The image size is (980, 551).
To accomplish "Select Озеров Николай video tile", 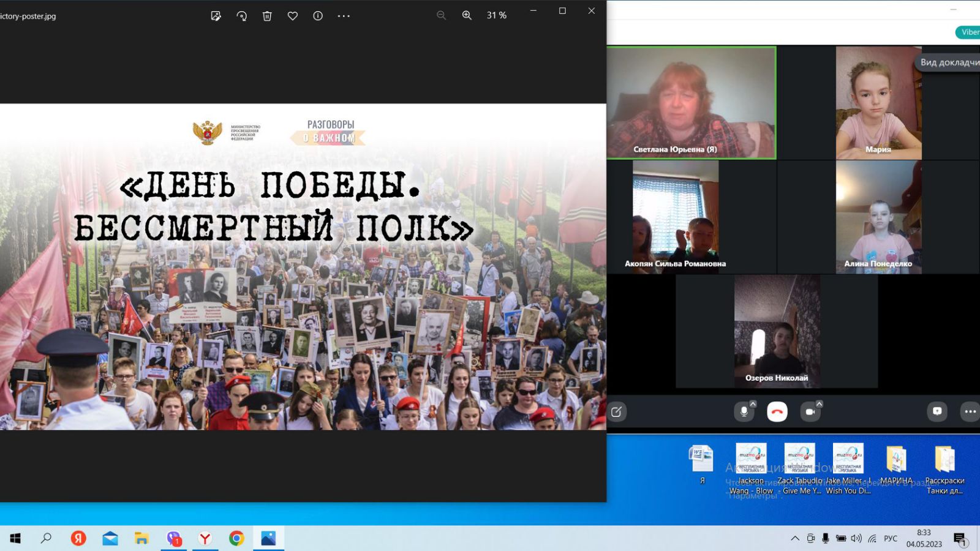I will pyautogui.click(x=777, y=331).
